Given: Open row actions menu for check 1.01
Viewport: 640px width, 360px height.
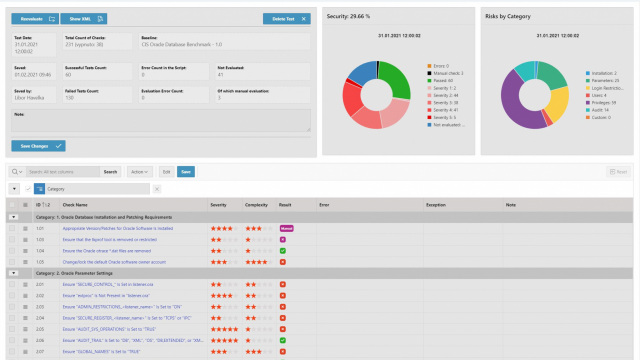Looking at the screenshot, I should click(x=25, y=229).
